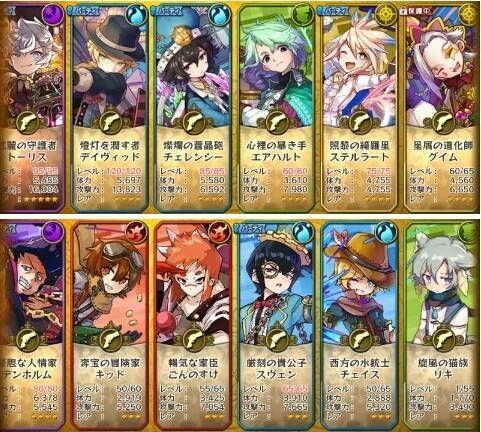Viewport: 481px width, 432px height.
Task: Click the リキ character name label
Action: pos(443,374)
